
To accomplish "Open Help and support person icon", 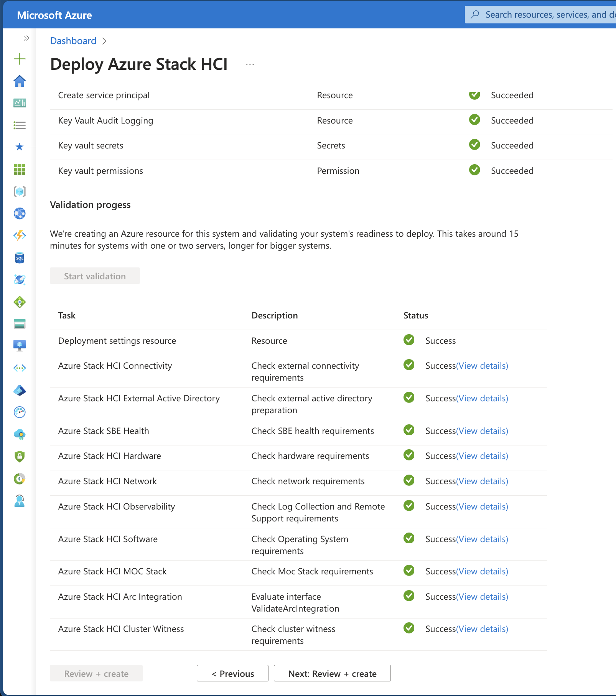I will click(x=20, y=501).
